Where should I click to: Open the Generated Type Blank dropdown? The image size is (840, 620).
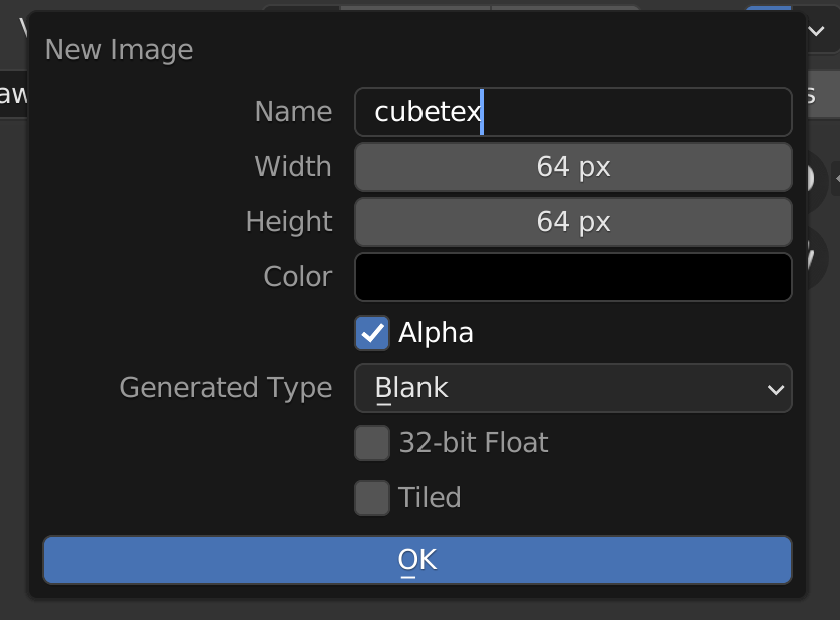pyautogui.click(x=572, y=388)
